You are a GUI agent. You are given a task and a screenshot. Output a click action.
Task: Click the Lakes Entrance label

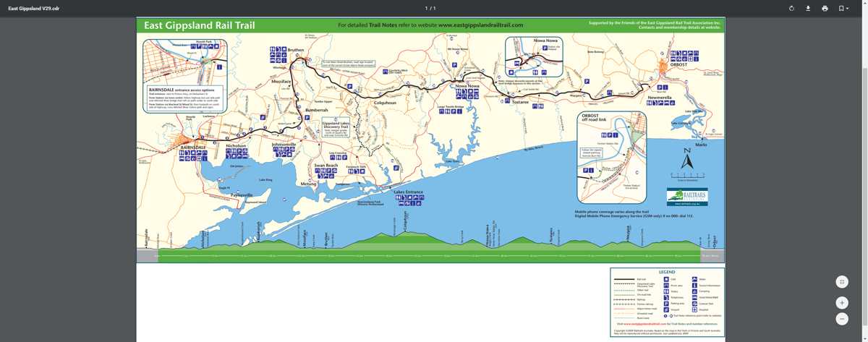409,192
